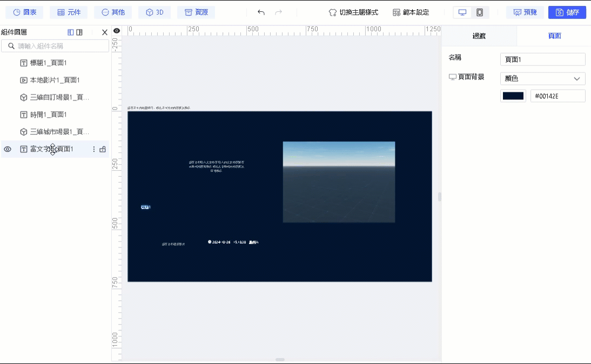
Task: Hide the 富文字 layer with eye icon
Action: (8, 149)
